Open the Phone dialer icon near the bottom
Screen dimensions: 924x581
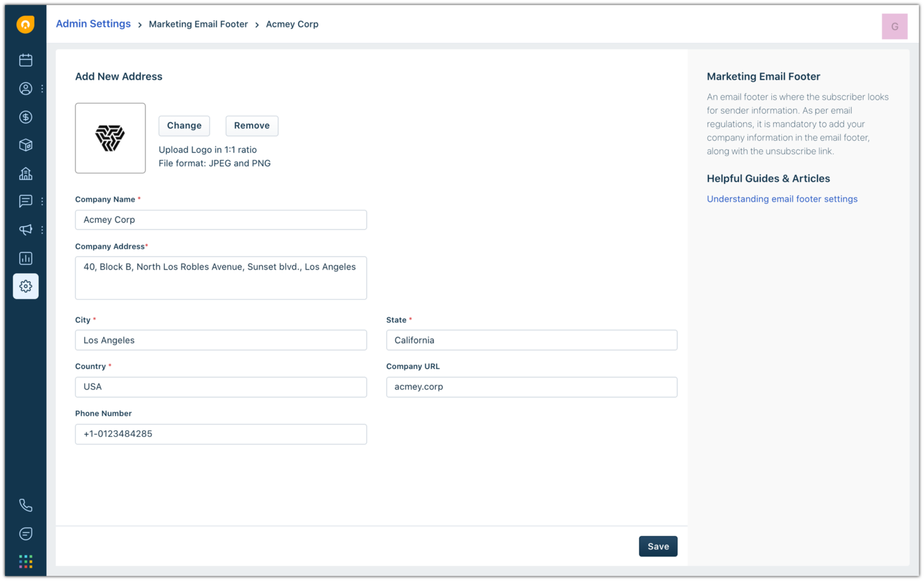[26, 505]
